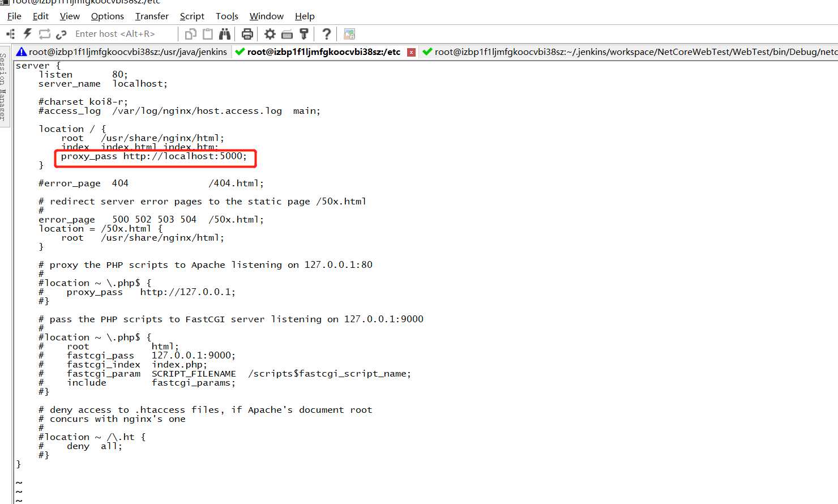This screenshot has height=504, width=838.
Task: Click the fastcgi_param SCRIPT_FILENAME line
Action: coord(225,374)
